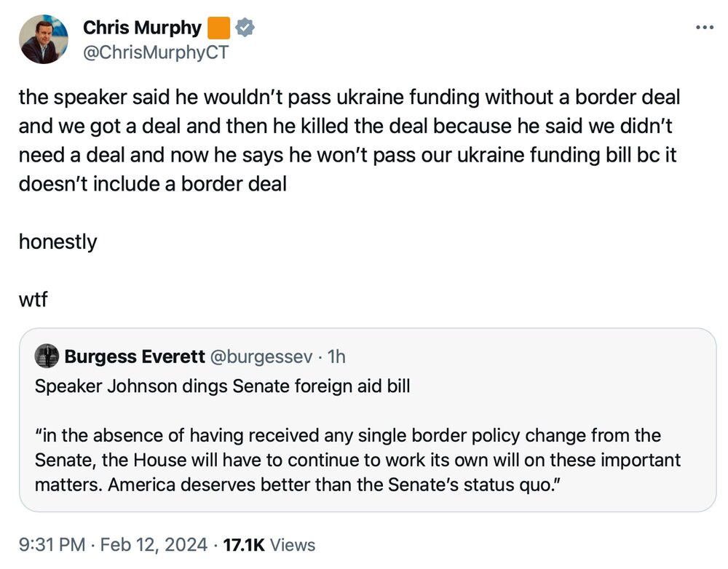Click the 1h timestamp in quoted tweet
Viewport: 728px width, 569px height.
coord(336,357)
